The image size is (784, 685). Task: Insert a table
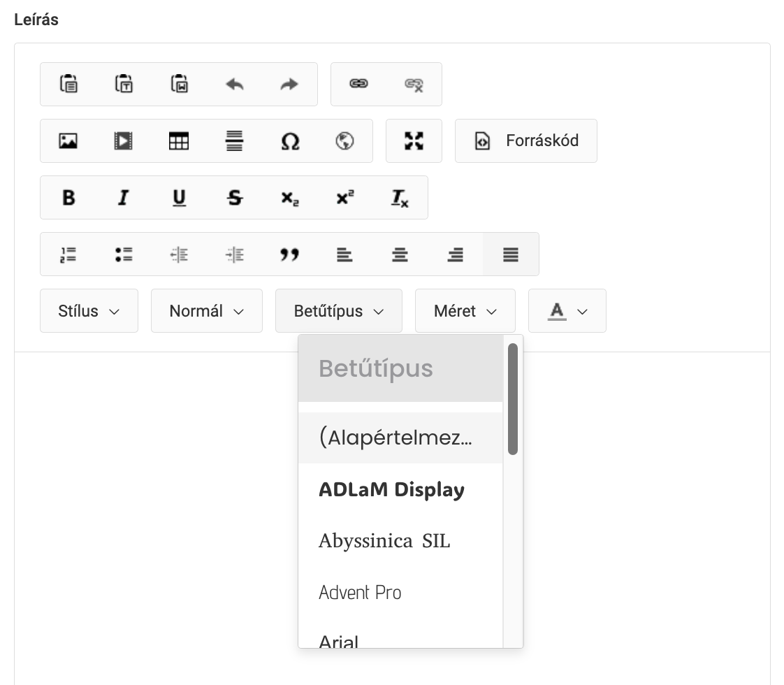pos(179,140)
